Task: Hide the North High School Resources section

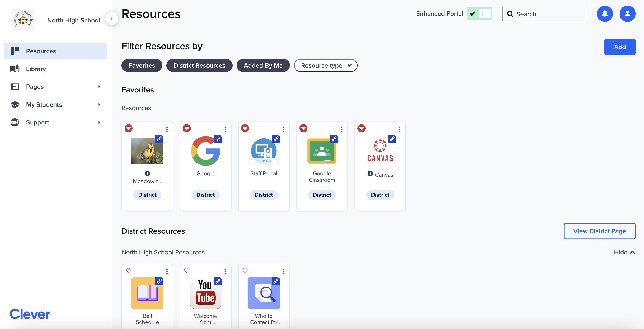Action: click(624, 252)
